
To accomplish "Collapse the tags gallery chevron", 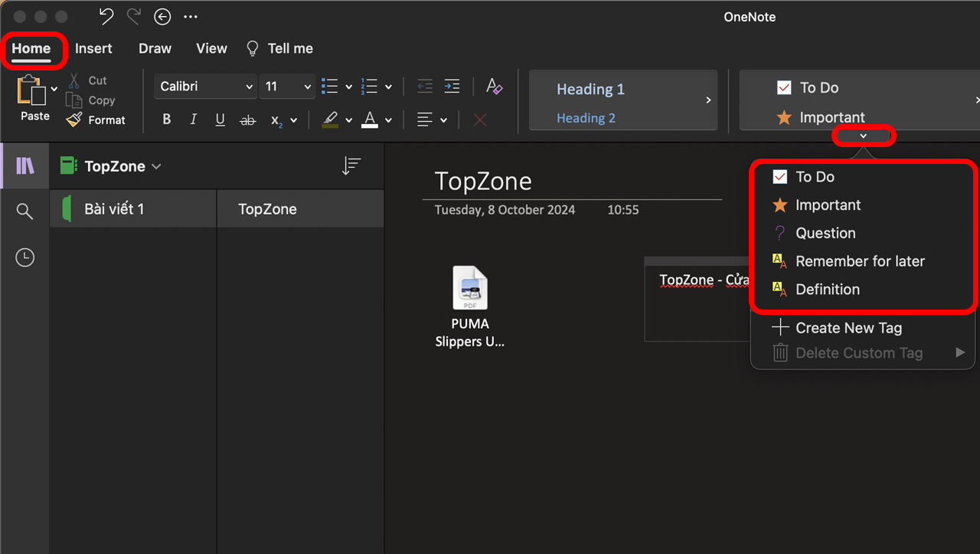I will point(863,136).
